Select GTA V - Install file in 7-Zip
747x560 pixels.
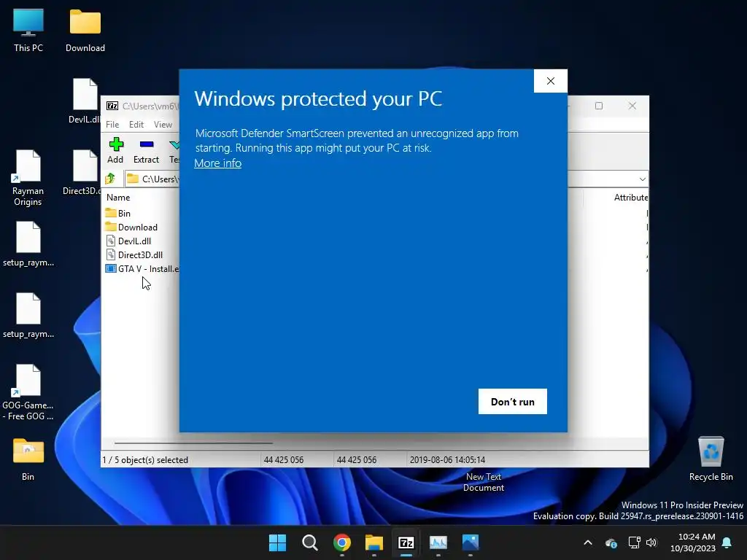pos(142,268)
